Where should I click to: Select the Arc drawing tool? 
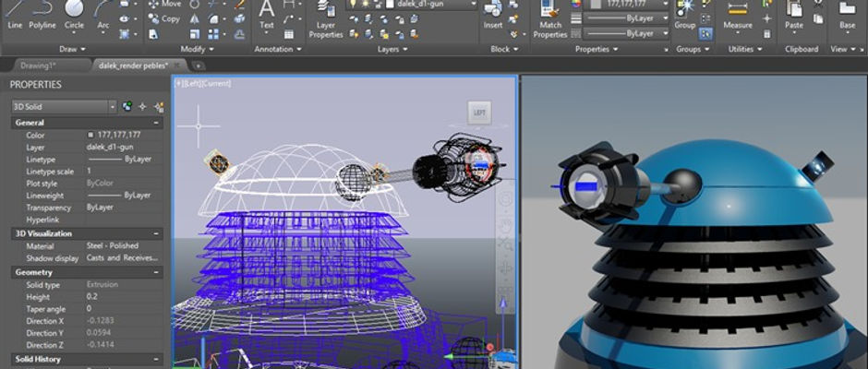[x=103, y=15]
